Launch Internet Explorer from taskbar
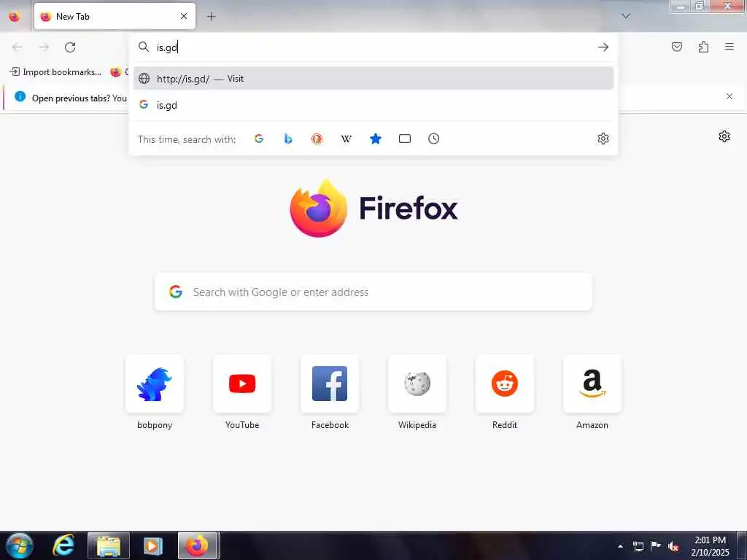747x560 pixels. tap(64, 545)
